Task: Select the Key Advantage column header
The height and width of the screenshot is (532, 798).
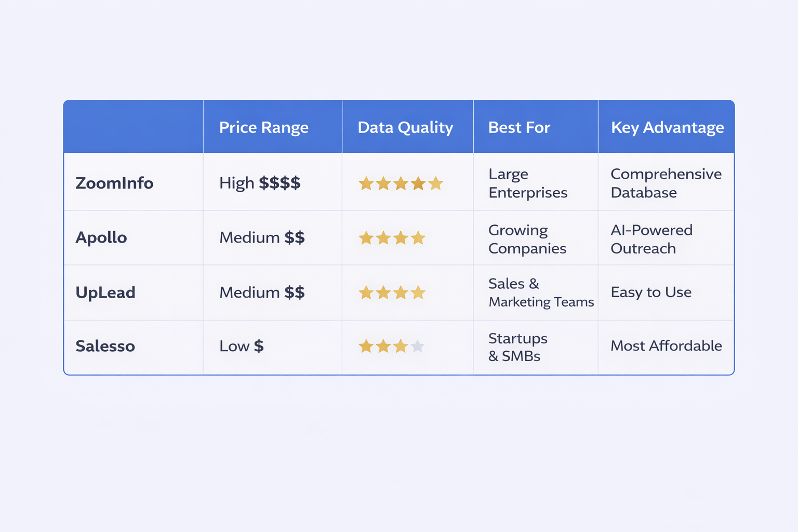Action: (x=667, y=128)
